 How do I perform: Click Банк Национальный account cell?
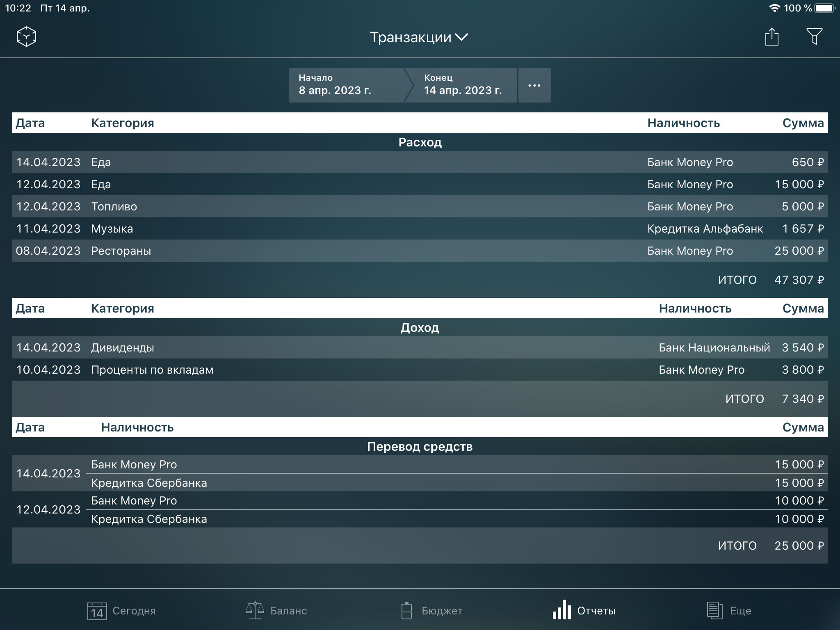point(714,347)
